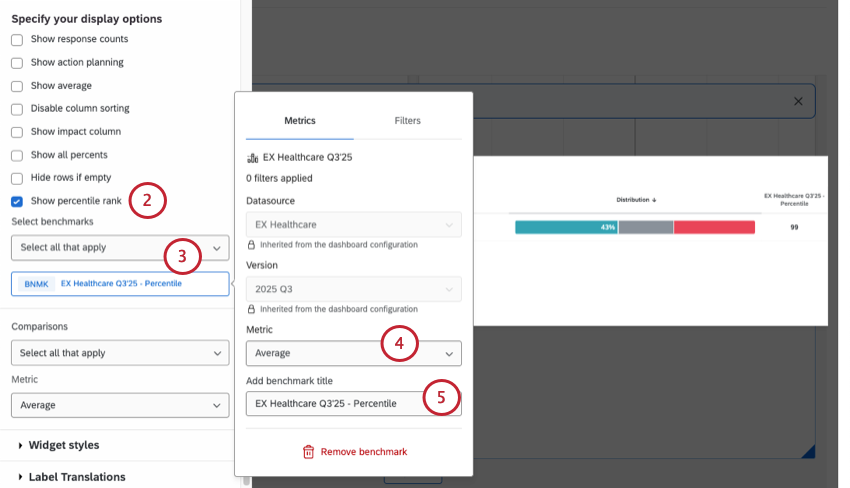Open the Comparisons Select all that apply dropdown

coord(120,353)
